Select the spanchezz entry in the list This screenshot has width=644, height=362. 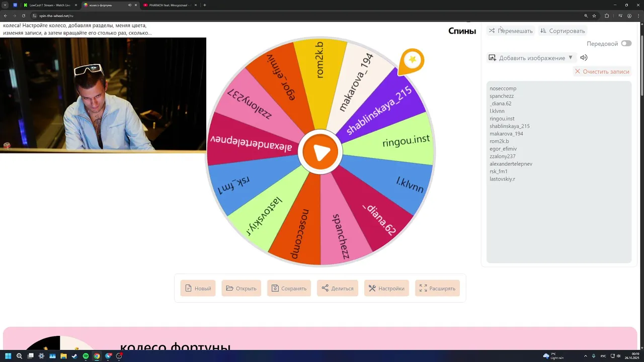(x=502, y=96)
